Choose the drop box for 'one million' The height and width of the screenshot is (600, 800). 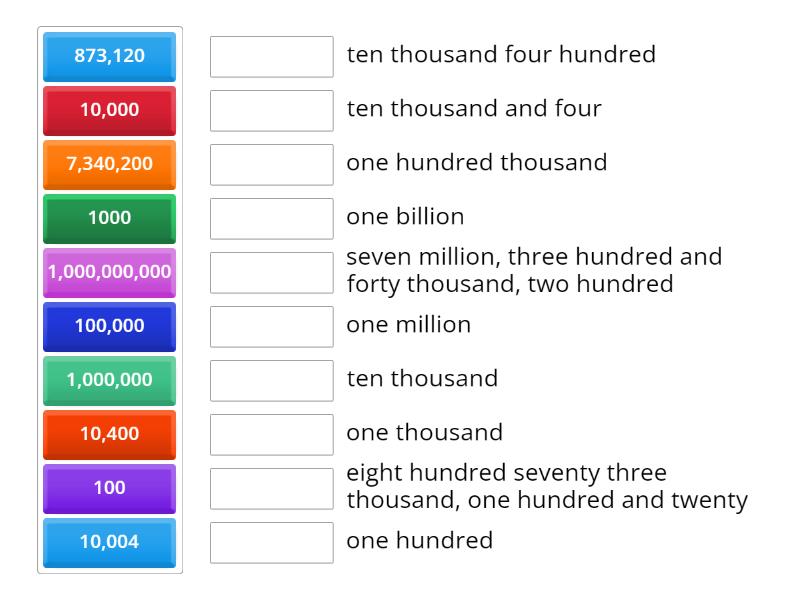271,326
